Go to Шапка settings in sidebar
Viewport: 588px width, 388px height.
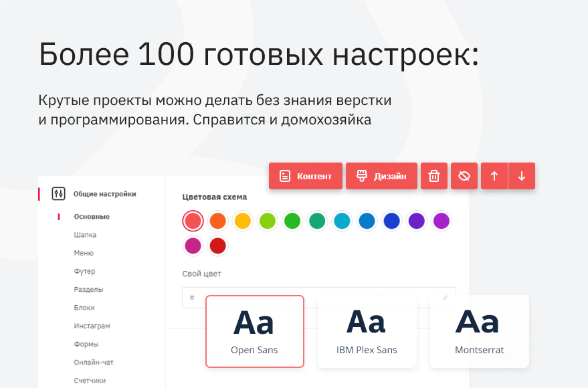click(x=85, y=235)
